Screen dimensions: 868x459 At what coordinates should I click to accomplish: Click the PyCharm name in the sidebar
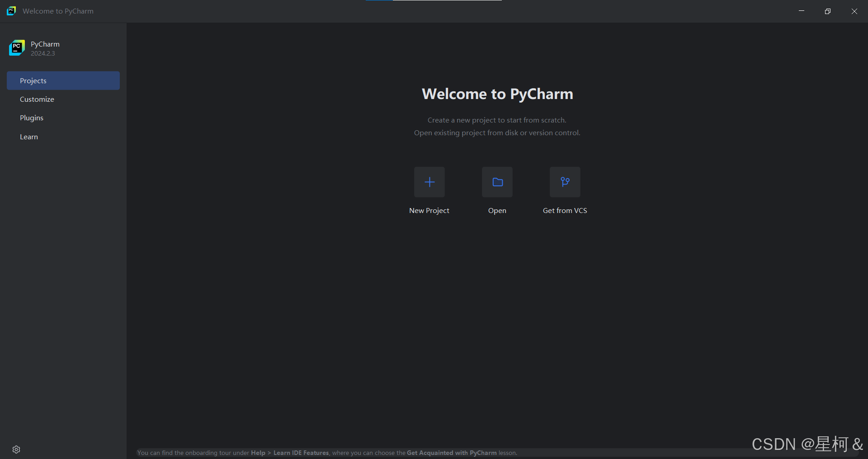pyautogui.click(x=45, y=44)
